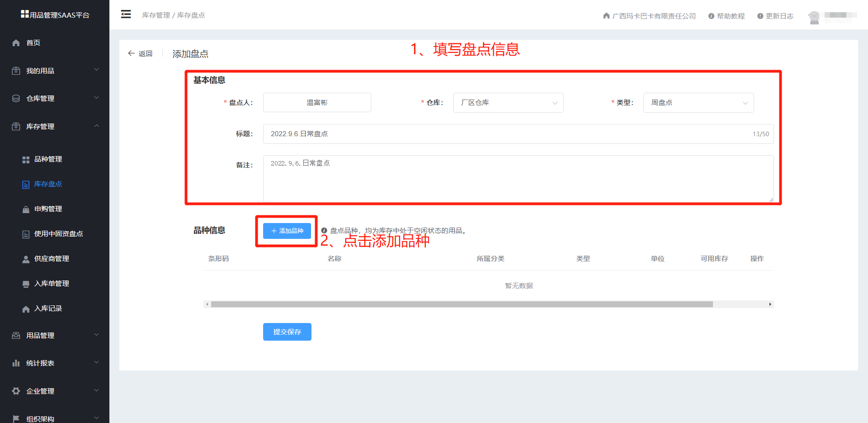Open the 仓库 dropdown showing 厂区仓库
The image size is (868, 423).
click(508, 103)
